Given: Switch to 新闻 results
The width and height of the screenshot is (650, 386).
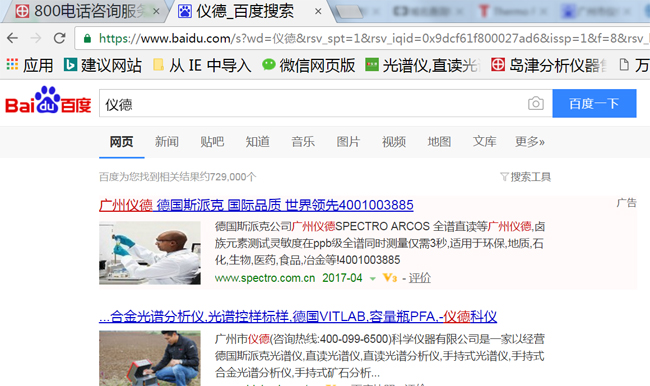Looking at the screenshot, I should point(167,142).
